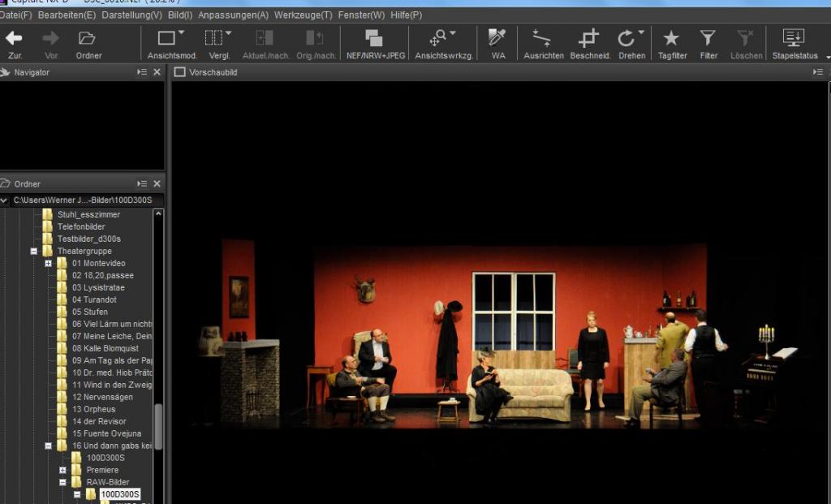Expand the 01 Montevideo folder
The height and width of the screenshot is (504, 831).
(x=48, y=264)
